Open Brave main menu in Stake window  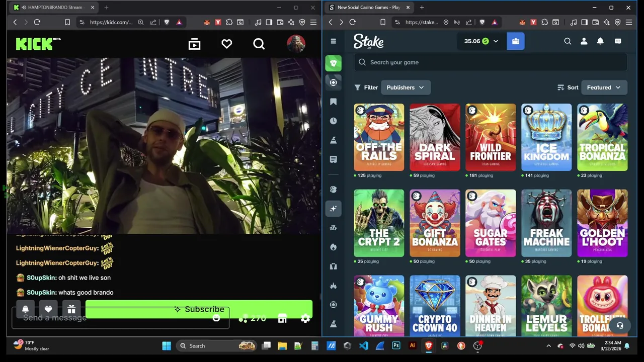pos(628,22)
